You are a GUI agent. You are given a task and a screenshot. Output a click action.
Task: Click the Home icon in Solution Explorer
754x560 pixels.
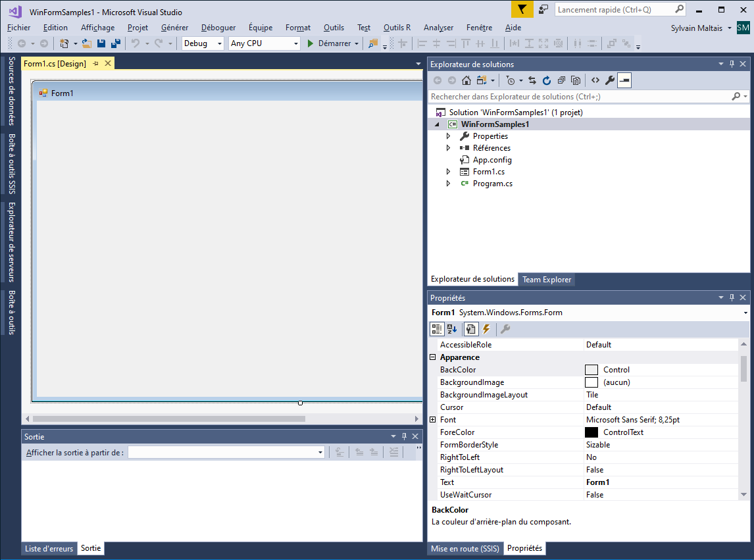[466, 80]
